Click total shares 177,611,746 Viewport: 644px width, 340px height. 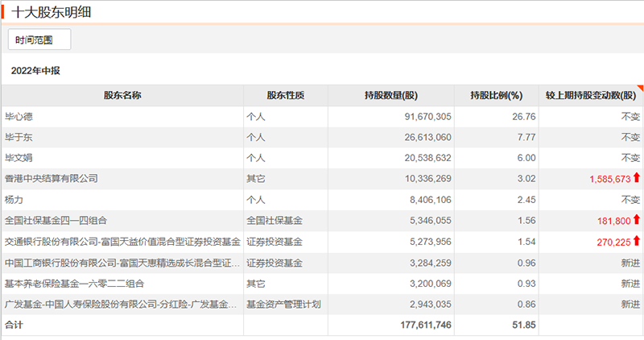(x=426, y=325)
